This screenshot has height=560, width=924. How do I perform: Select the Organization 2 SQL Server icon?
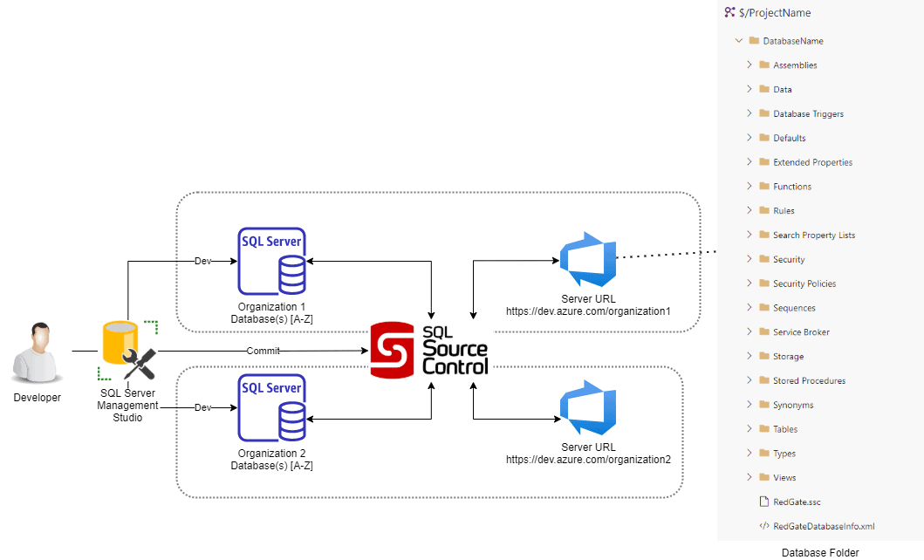click(x=271, y=406)
